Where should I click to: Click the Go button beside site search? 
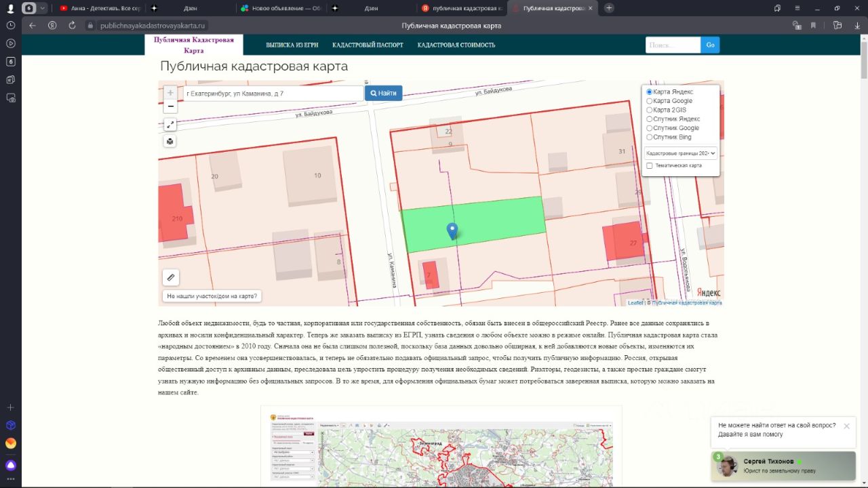tap(710, 45)
